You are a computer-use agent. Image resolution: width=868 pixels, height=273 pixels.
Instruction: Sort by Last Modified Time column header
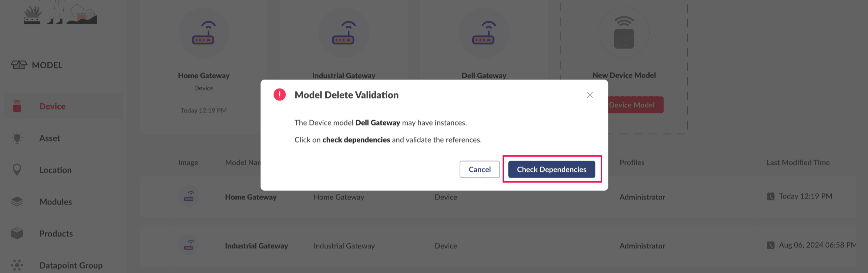pyautogui.click(x=798, y=163)
